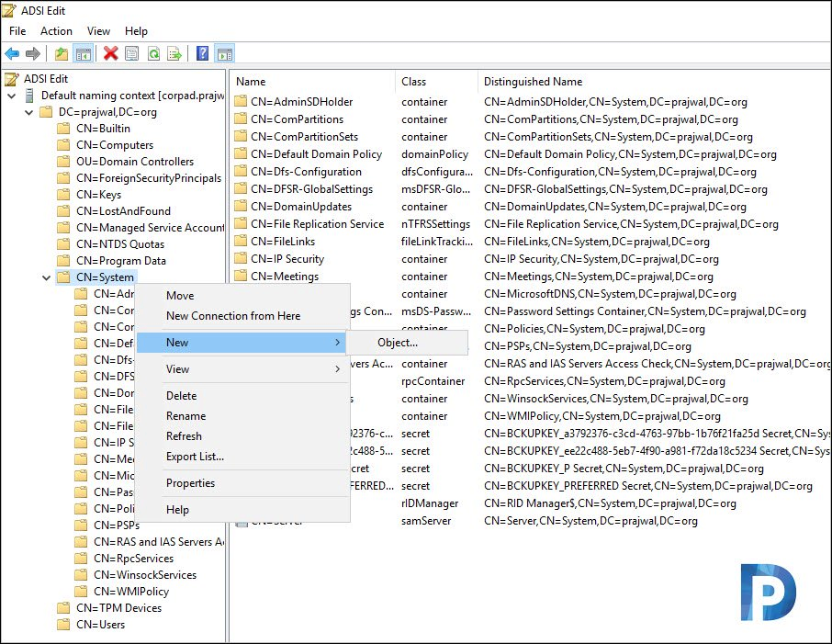
Task: Toggle the Show/Hide Action Pane icon
Action: click(224, 53)
